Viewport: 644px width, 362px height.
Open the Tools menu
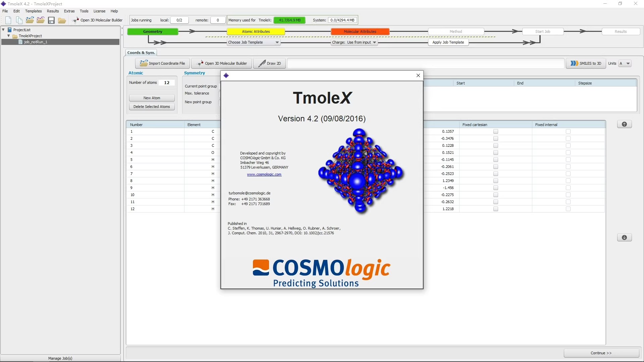coord(84,11)
